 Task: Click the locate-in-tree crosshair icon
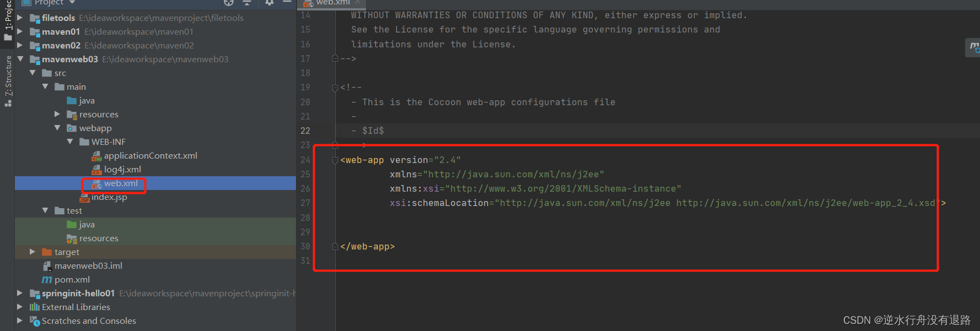229,3
